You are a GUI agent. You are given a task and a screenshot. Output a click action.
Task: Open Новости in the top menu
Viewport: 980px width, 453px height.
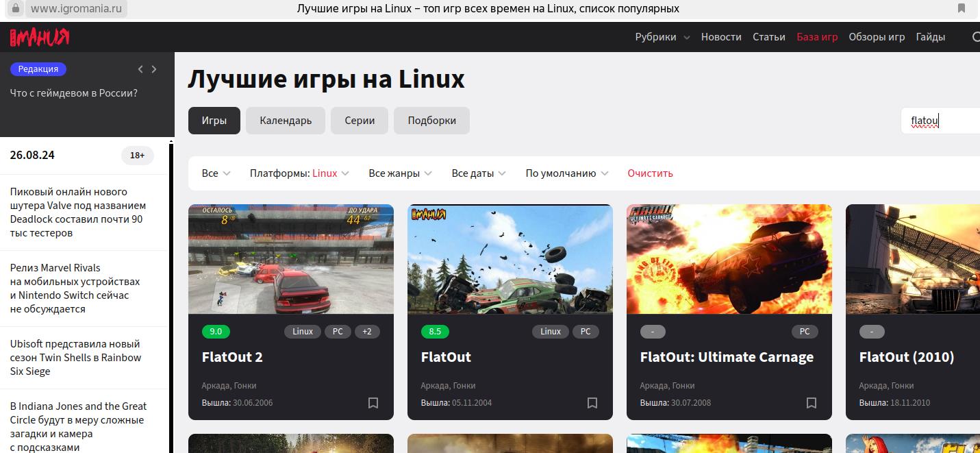[x=721, y=37]
